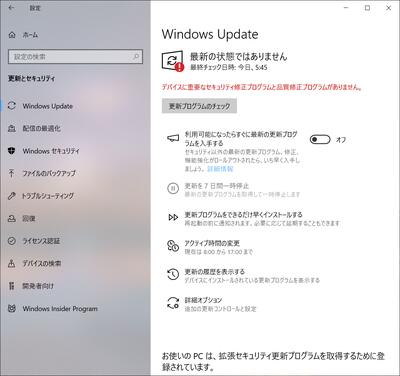Focus the 設定の検索 search field
Viewport: 400px width, 376px height.
tap(75, 57)
